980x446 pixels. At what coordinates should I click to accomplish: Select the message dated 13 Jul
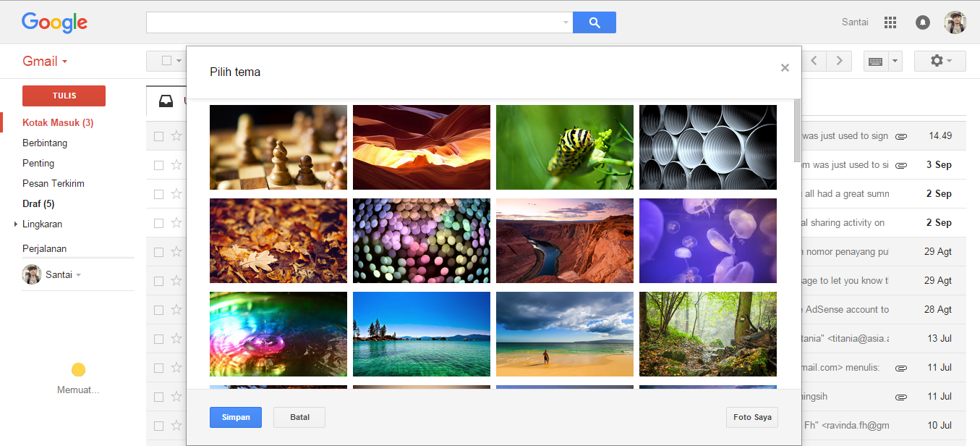(158, 339)
